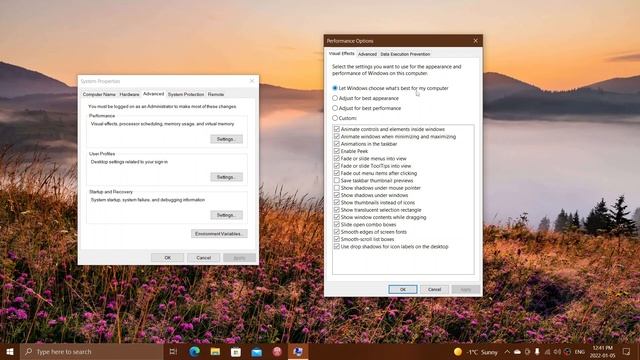This screenshot has height=360, width=640.
Task: Close the System Properties window
Action: click(252, 81)
